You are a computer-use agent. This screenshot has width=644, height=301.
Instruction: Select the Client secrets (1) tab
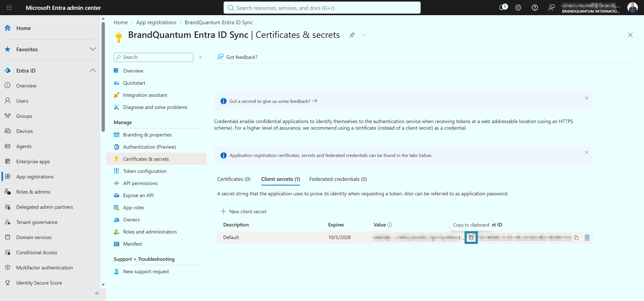(x=280, y=179)
